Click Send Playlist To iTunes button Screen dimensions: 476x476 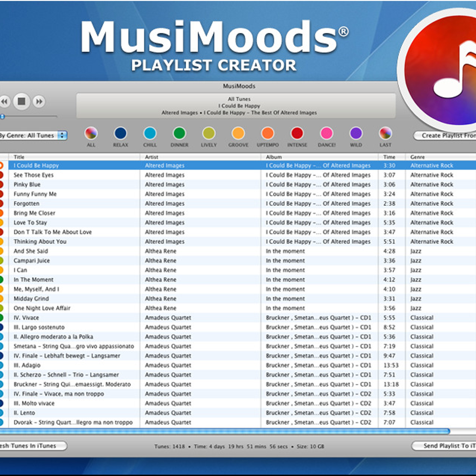[444, 446]
